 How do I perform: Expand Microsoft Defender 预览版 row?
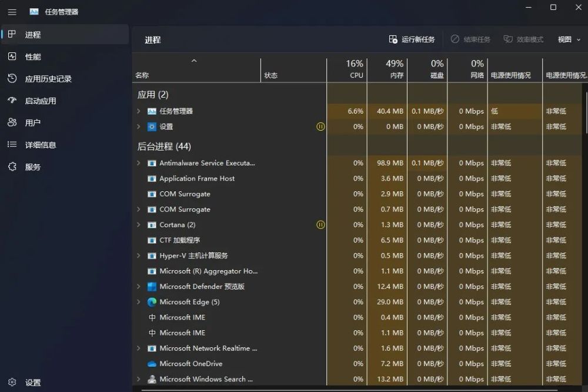(138, 287)
